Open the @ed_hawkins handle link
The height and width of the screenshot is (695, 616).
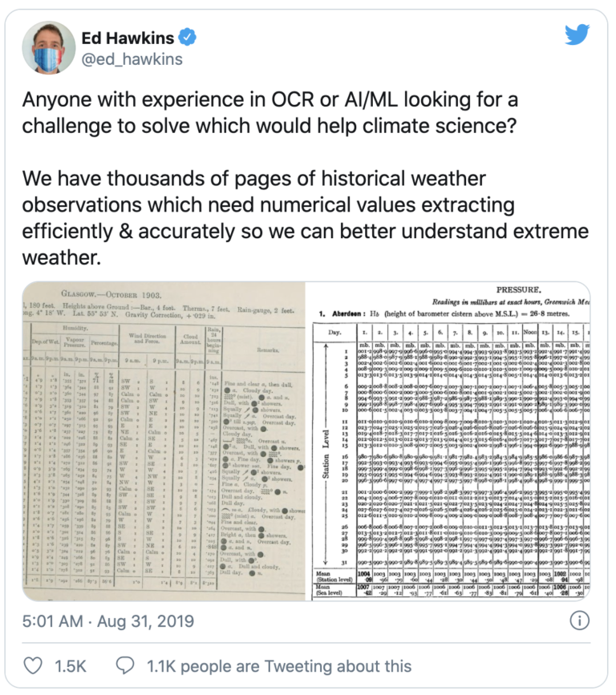pyautogui.click(x=132, y=59)
